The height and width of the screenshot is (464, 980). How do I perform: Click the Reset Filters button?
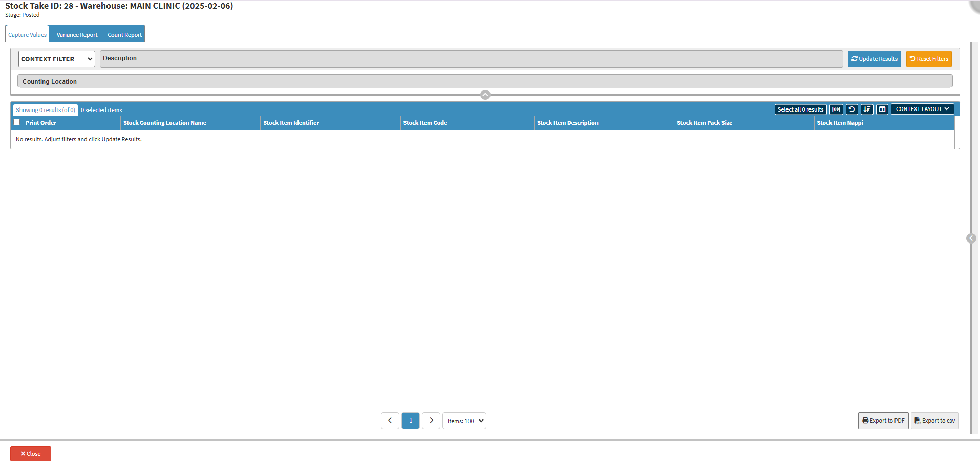(x=929, y=59)
